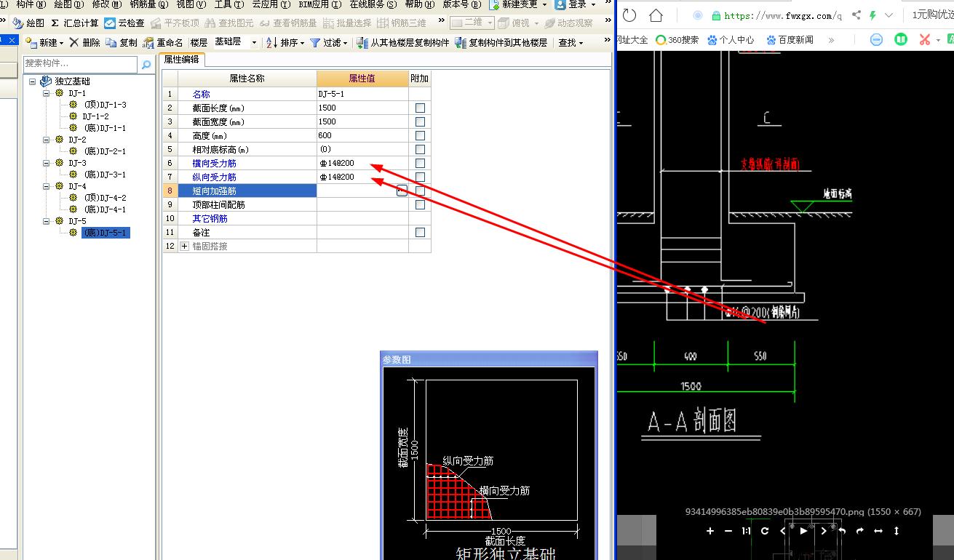954x560 pixels.
Task: Click the browser address bar URL
Action: (783, 15)
